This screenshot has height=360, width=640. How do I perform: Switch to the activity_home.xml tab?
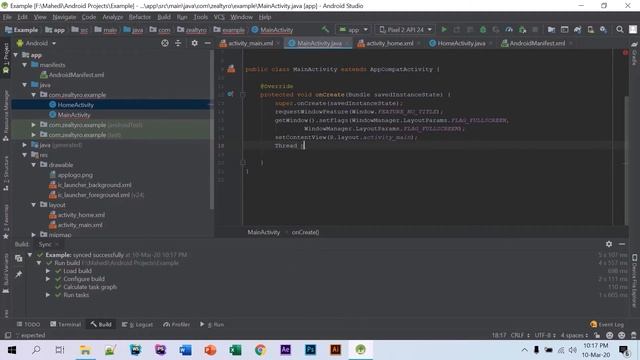389,43
